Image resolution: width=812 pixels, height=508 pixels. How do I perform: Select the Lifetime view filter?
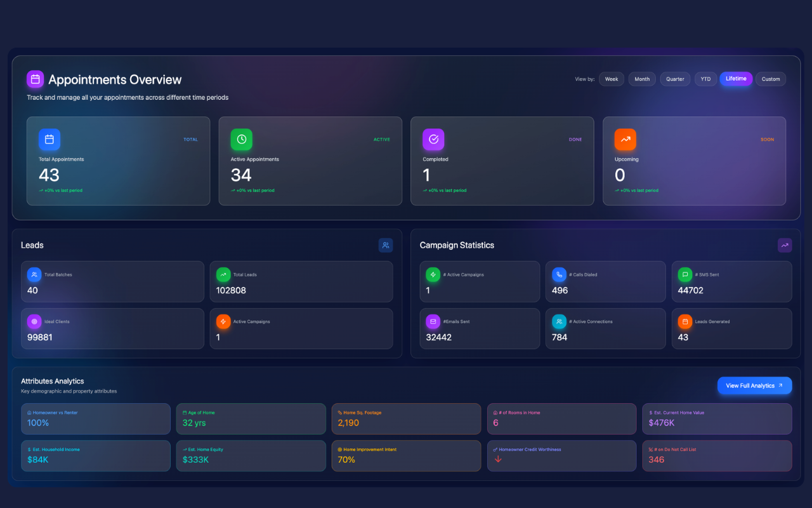pyautogui.click(x=736, y=79)
